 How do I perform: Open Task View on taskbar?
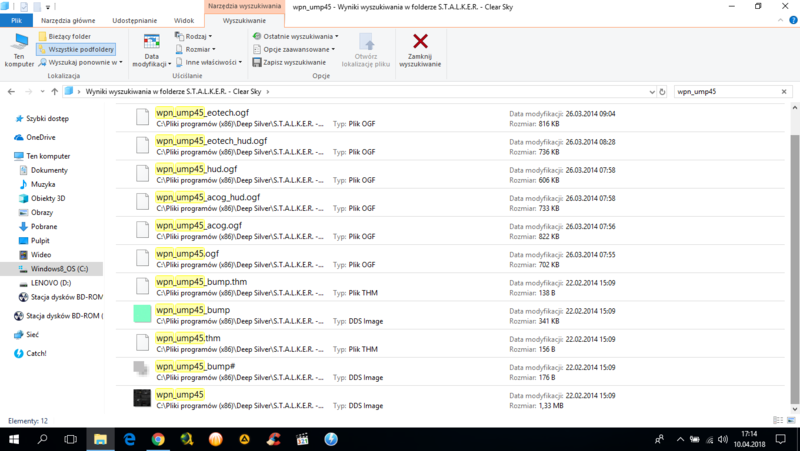(x=70, y=439)
